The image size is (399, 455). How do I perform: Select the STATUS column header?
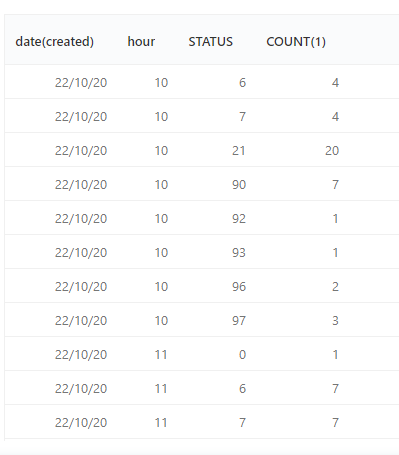(x=210, y=42)
